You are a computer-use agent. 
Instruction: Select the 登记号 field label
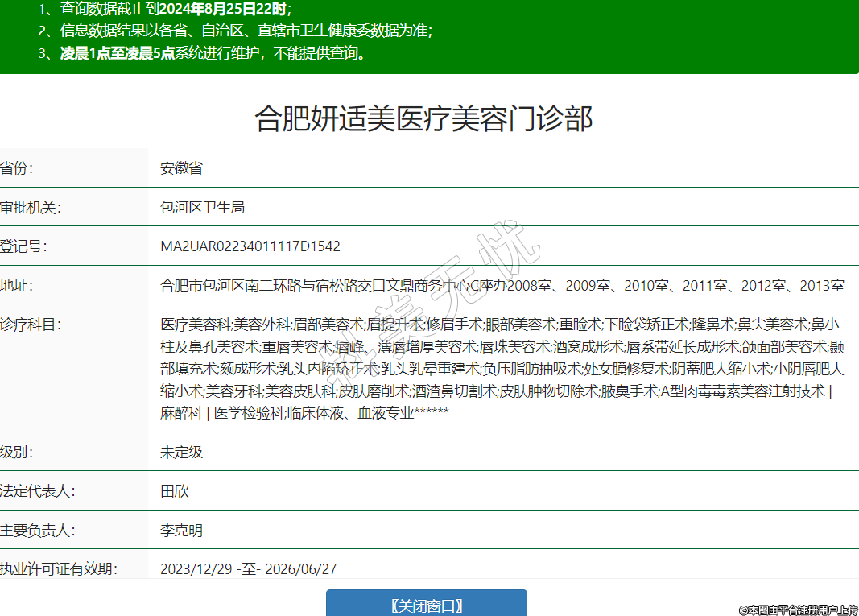24,246
